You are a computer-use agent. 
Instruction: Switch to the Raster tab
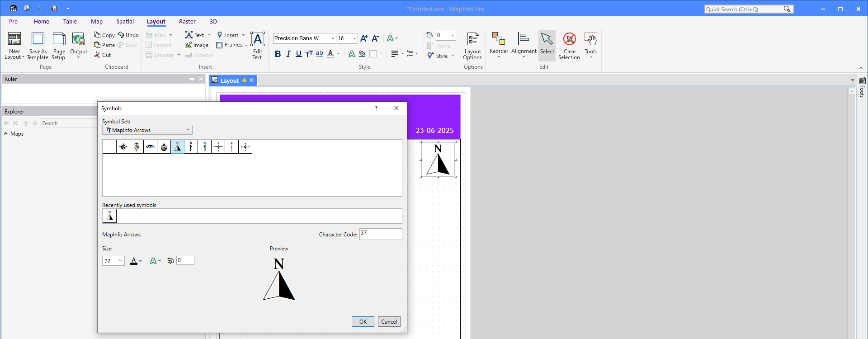(187, 21)
